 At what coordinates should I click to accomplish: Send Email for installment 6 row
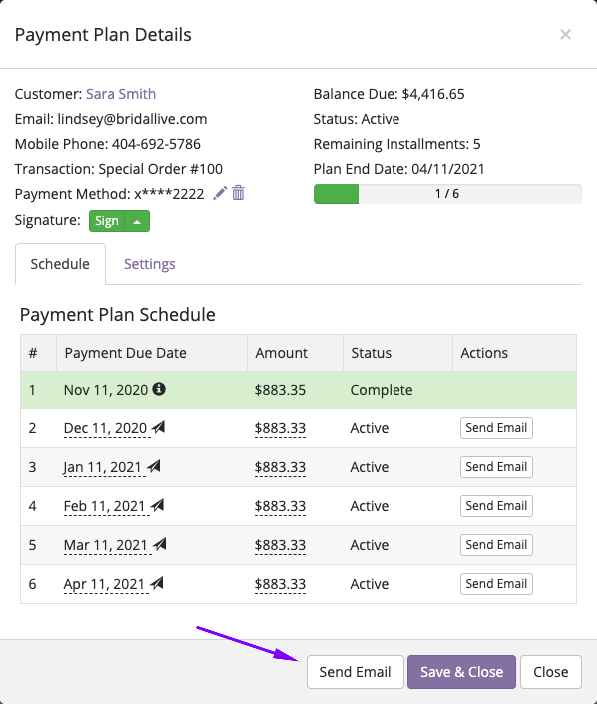496,584
